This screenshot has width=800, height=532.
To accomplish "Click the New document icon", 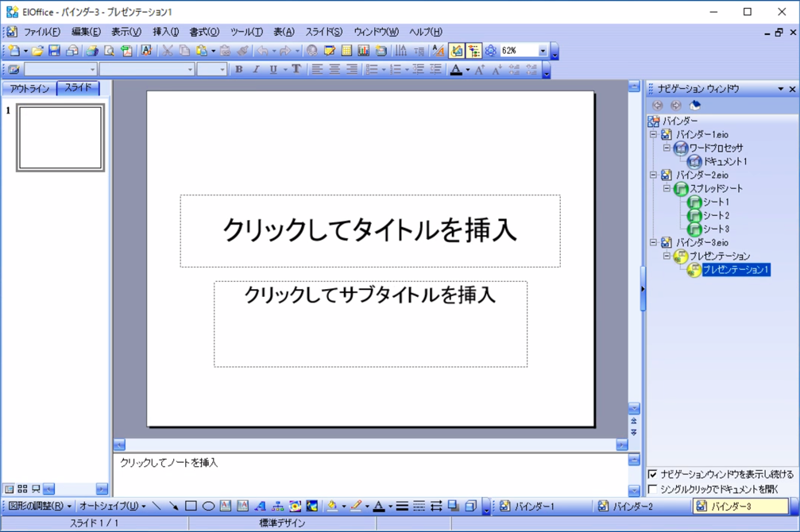I will click(x=14, y=51).
